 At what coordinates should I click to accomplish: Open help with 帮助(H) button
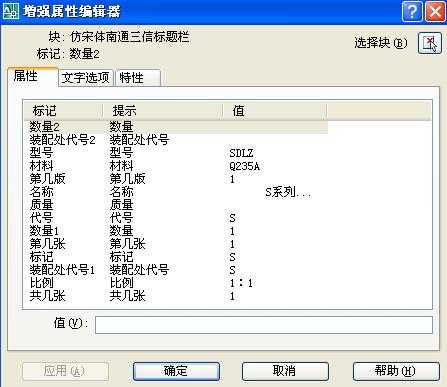pos(396,371)
